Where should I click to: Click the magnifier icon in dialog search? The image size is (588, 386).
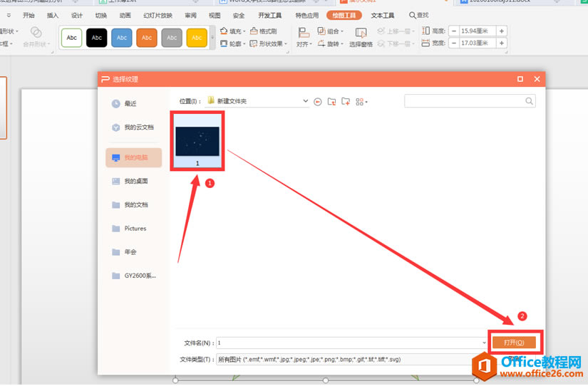[x=529, y=101]
